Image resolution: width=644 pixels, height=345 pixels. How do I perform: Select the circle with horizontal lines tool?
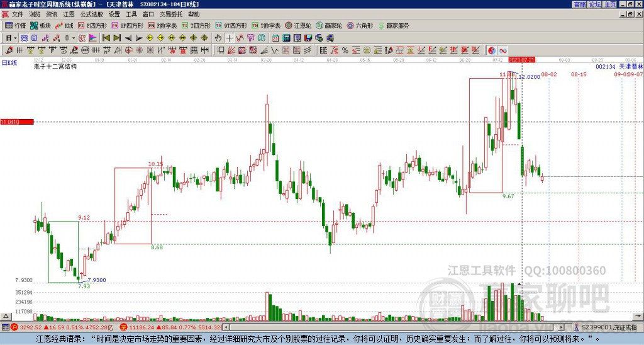click(85, 50)
